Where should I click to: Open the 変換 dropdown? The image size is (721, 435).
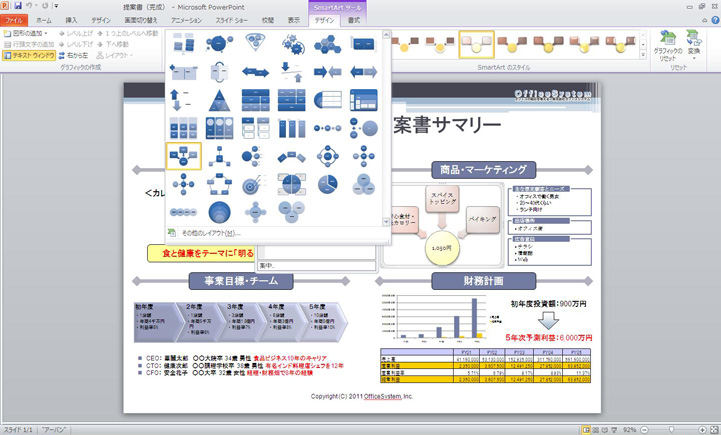pos(694,46)
